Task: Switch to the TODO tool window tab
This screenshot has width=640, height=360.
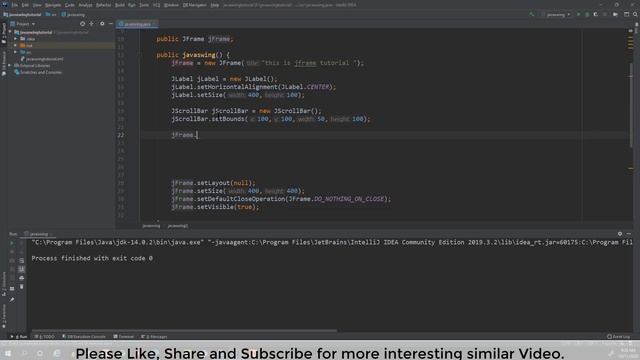Action: (x=44, y=337)
